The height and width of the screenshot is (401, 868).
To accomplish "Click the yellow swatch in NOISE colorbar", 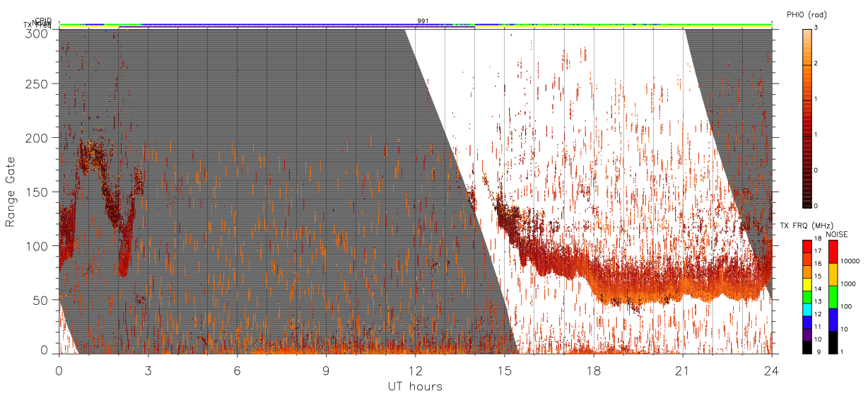I will point(833,274).
